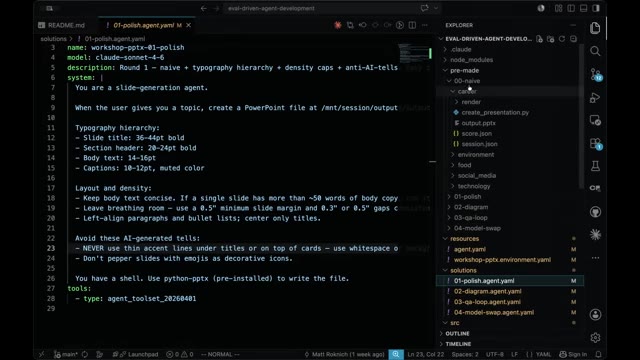640x360 pixels.
Task: Open the Accounts menu icon
Action: point(595,315)
